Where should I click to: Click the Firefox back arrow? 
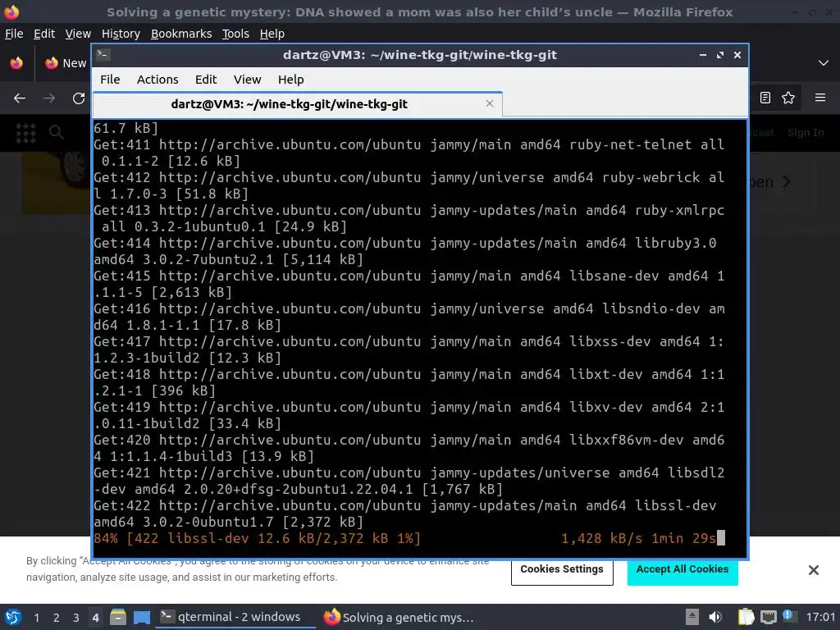coord(20,98)
